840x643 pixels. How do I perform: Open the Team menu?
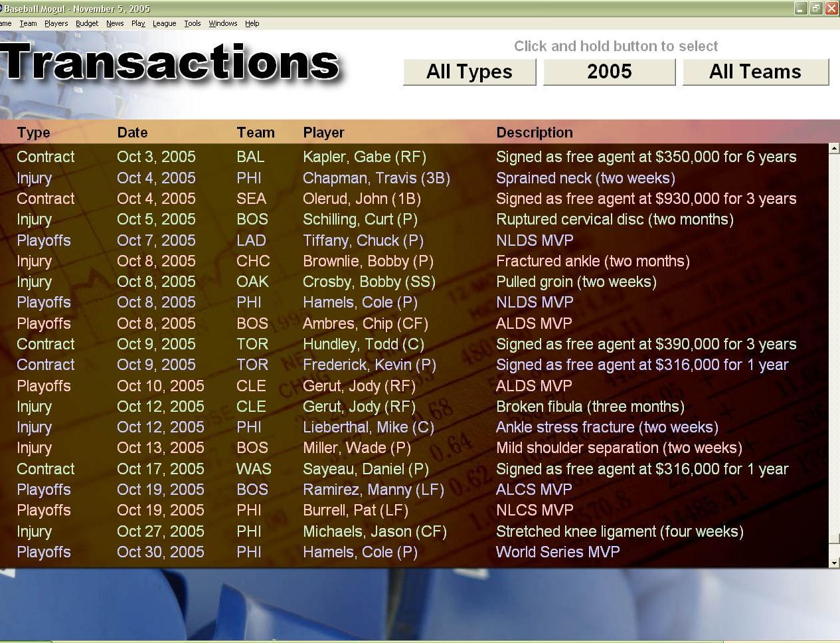click(28, 23)
